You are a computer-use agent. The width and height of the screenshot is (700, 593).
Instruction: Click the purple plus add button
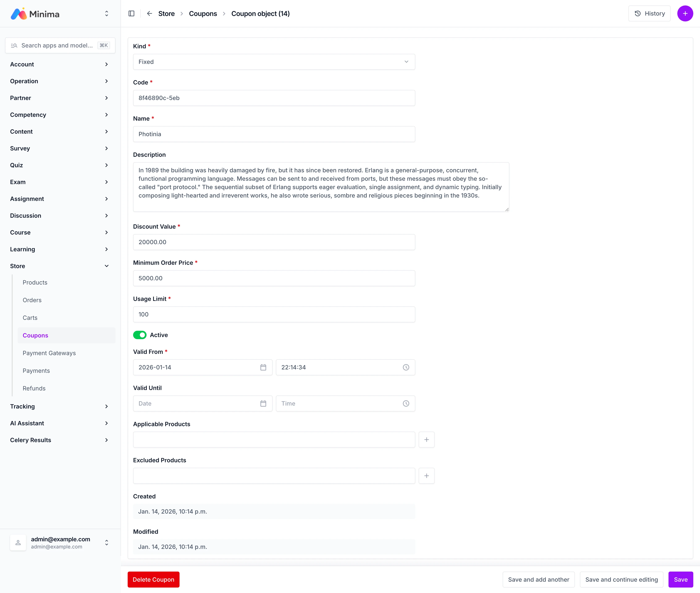pyautogui.click(x=685, y=13)
